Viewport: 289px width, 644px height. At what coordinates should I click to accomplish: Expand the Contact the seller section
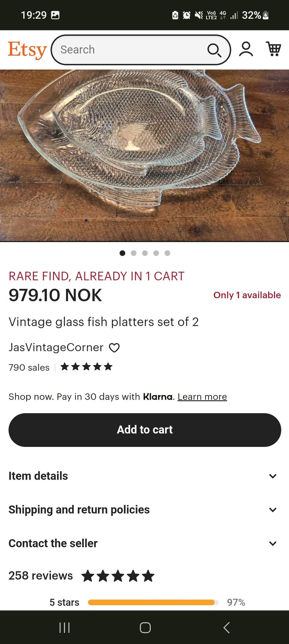click(144, 543)
